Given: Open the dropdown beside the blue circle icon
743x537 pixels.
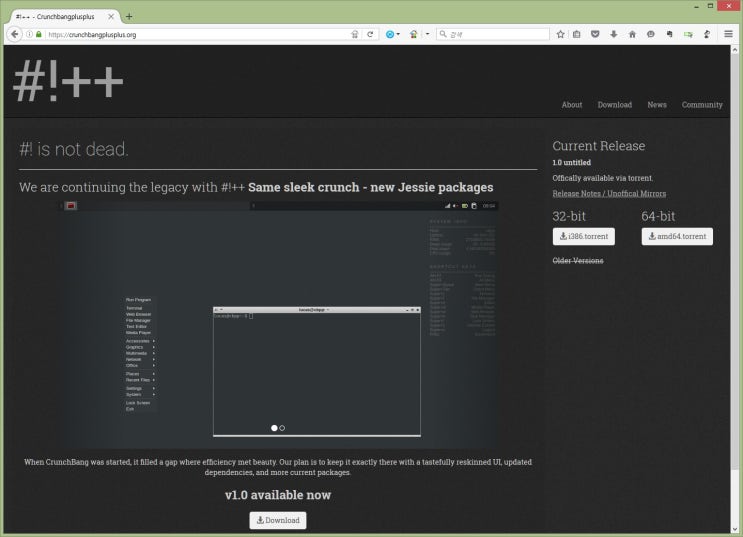Looking at the screenshot, I should [398, 34].
